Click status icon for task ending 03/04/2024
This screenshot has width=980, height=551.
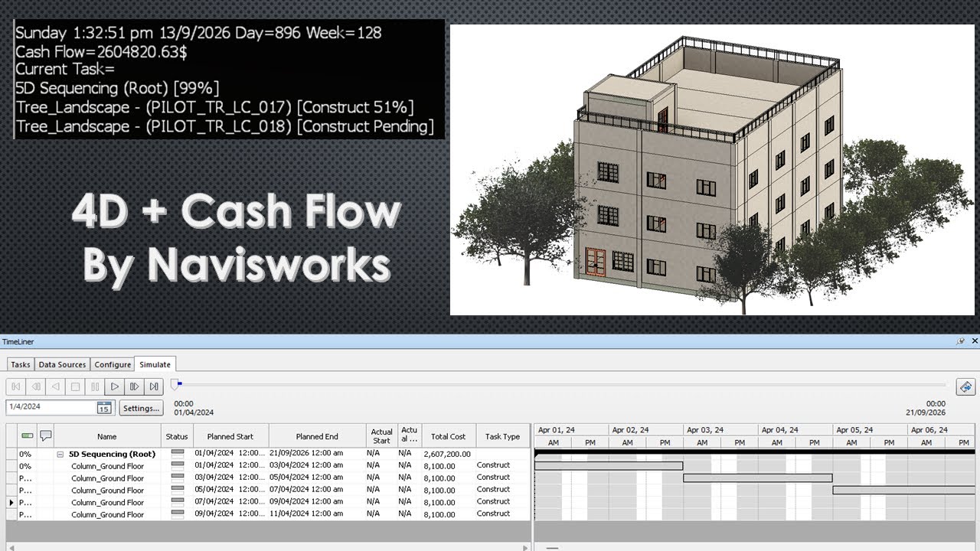178,465
